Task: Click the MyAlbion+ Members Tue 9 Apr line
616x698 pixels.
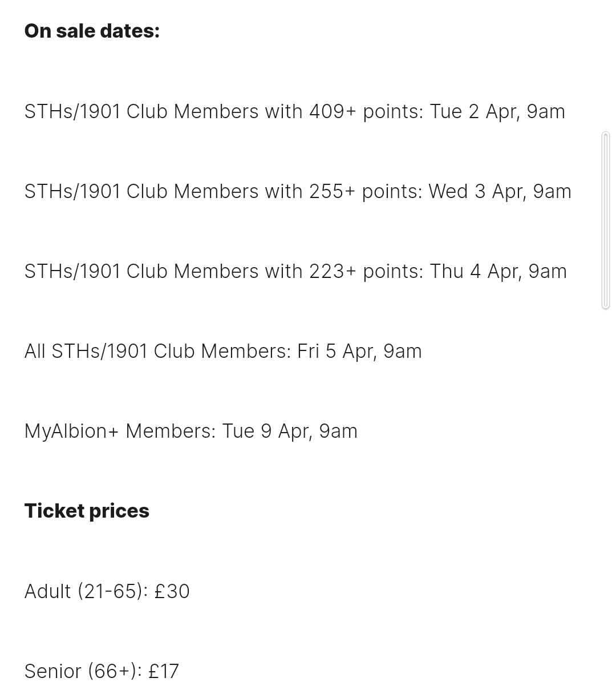Action: pos(191,431)
